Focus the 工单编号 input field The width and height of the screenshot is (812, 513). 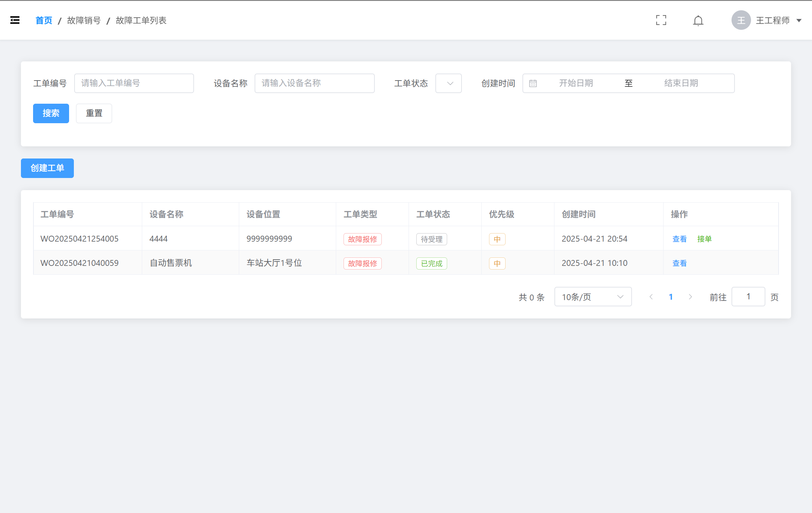[134, 83]
